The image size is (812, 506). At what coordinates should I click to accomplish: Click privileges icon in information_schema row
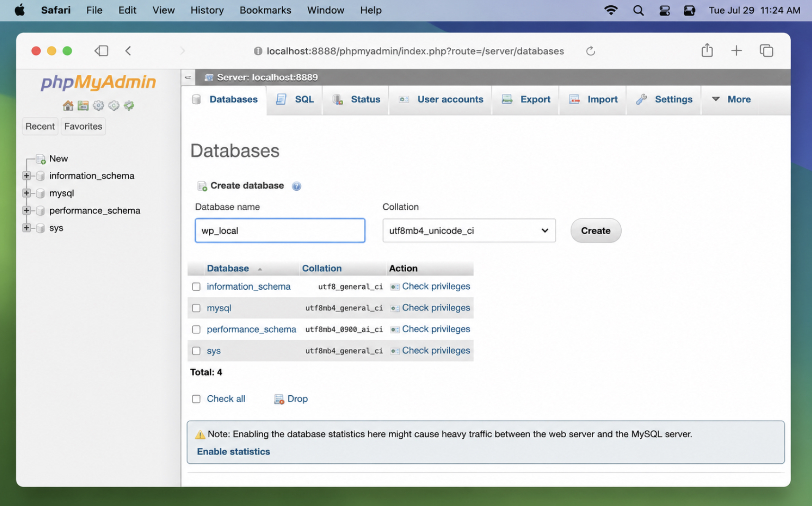point(395,287)
